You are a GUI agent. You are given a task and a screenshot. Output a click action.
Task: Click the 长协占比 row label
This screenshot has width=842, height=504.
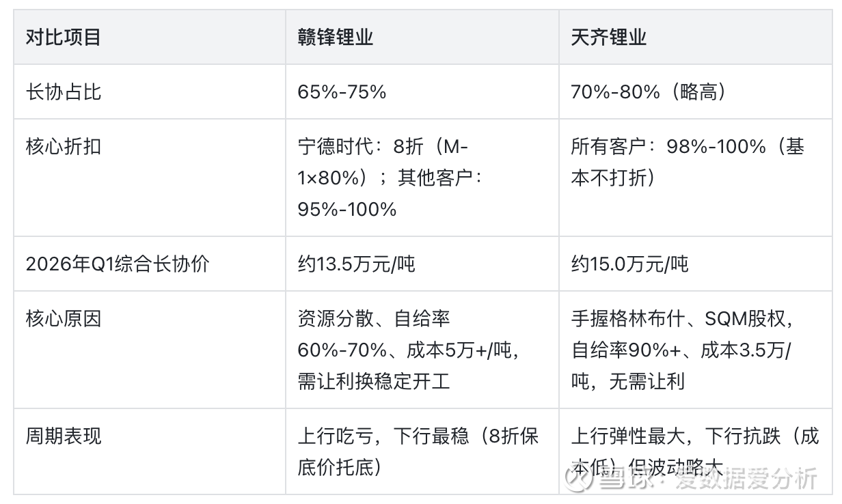pyautogui.click(x=63, y=92)
